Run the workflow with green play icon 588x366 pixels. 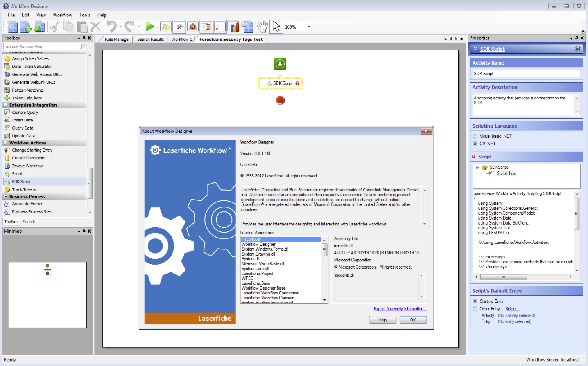(150, 27)
